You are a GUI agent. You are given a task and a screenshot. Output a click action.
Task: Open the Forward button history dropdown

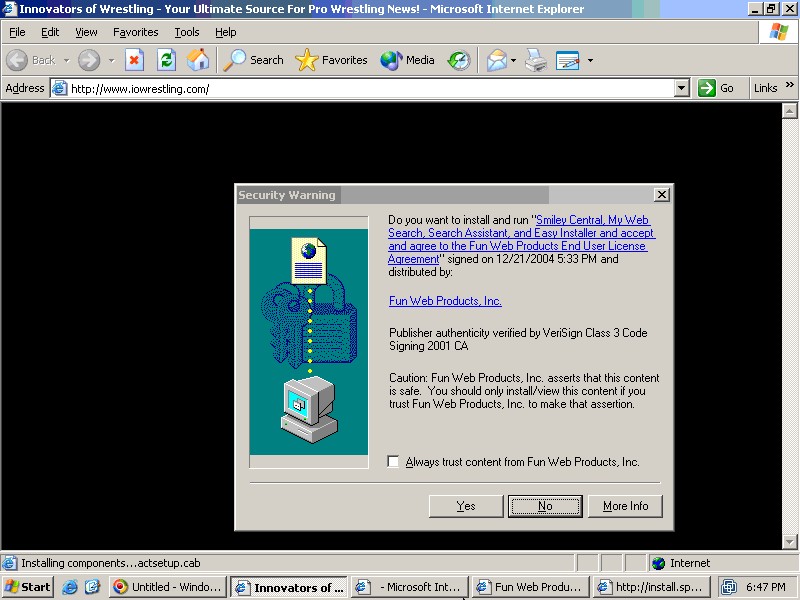click(x=111, y=61)
